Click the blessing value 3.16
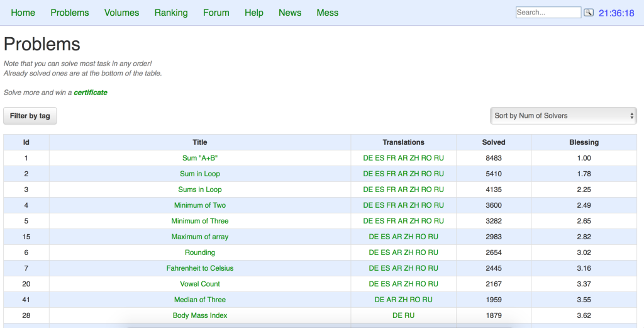 (x=584, y=268)
